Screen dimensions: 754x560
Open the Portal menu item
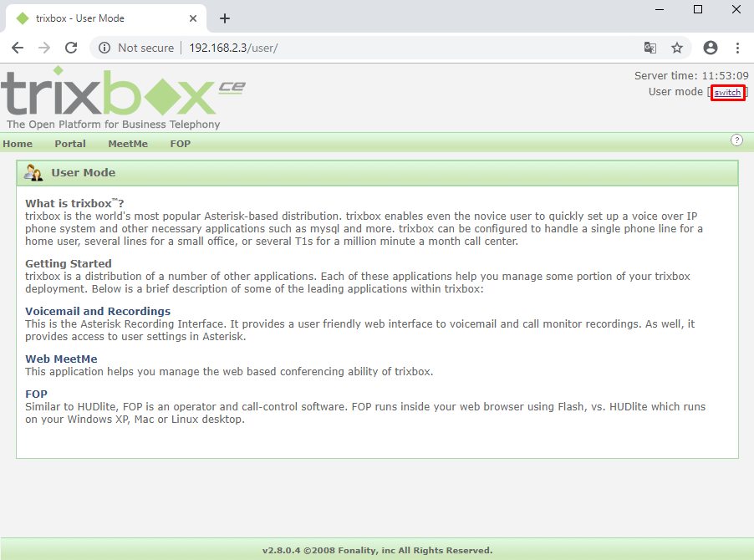click(x=70, y=144)
